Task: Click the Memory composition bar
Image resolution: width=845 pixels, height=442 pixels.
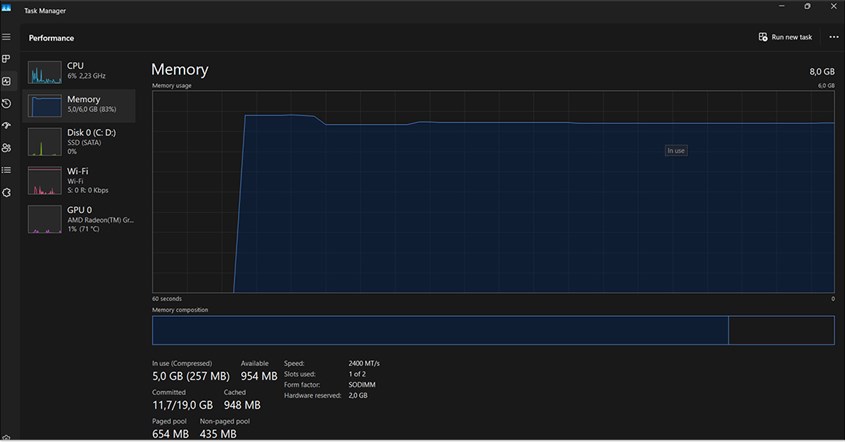Action: click(x=440, y=330)
